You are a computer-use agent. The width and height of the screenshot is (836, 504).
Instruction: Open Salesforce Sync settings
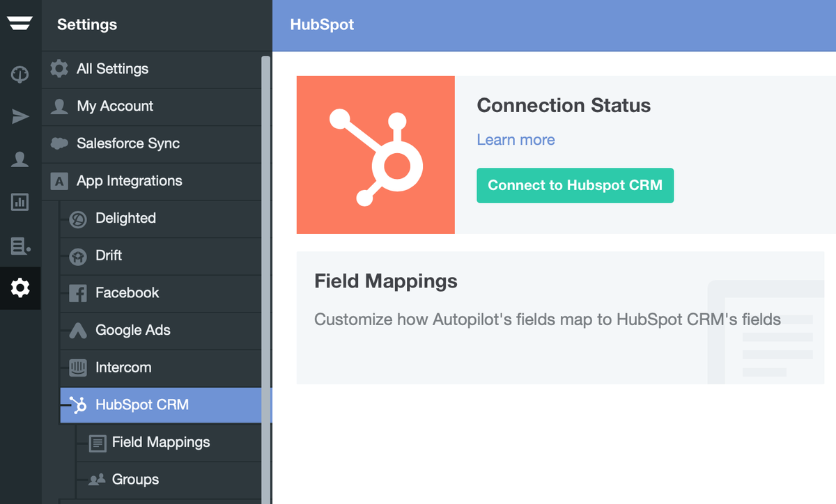click(x=128, y=143)
